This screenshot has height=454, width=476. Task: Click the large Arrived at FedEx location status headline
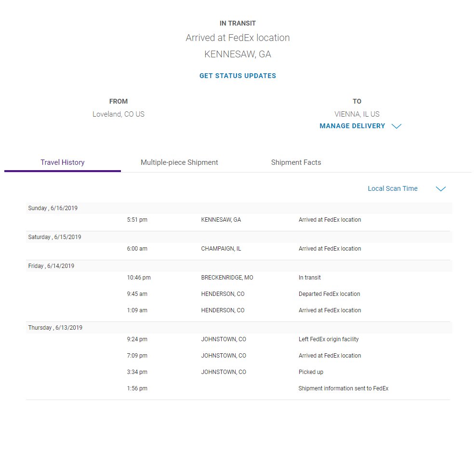238,38
